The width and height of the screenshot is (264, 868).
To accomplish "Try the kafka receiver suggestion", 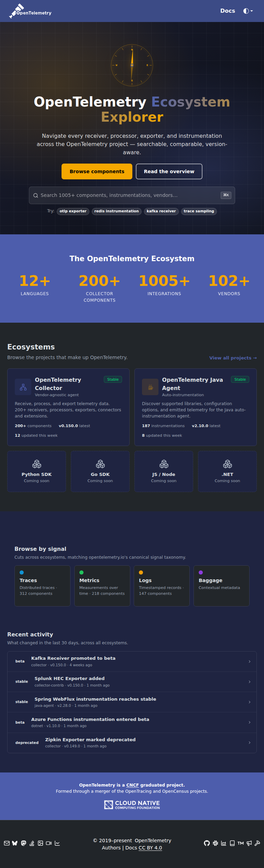I will 161,211.
